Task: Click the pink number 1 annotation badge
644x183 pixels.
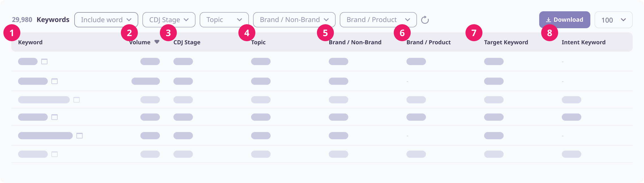Action: [x=12, y=33]
